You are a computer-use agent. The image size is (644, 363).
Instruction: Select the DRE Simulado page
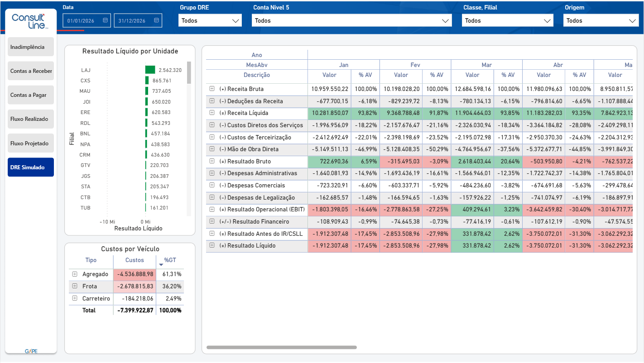coord(31,167)
